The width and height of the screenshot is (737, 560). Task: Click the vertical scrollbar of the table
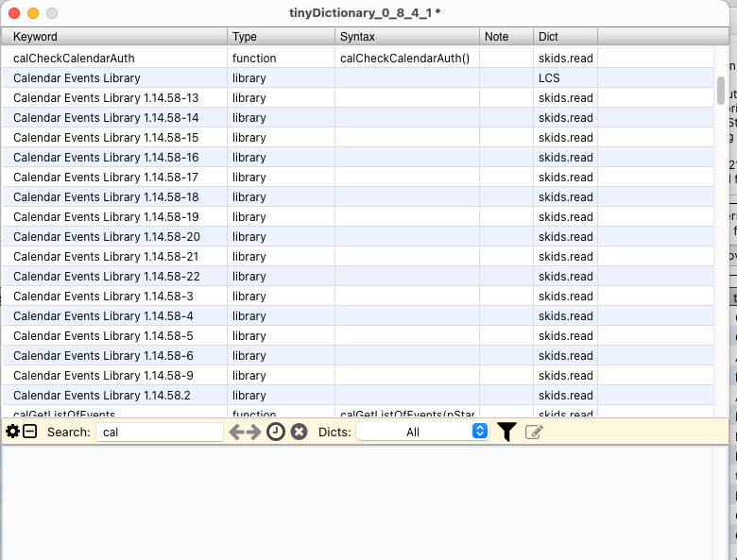coord(721,90)
